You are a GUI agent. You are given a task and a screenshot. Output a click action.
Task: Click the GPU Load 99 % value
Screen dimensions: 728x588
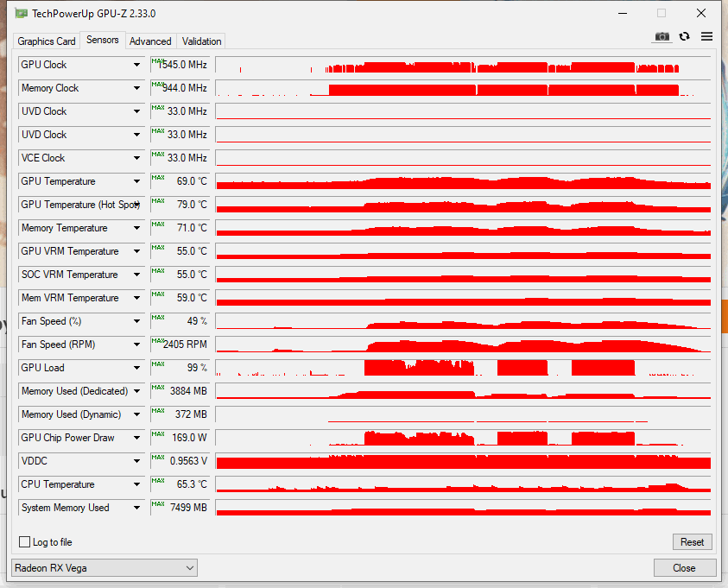point(180,368)
